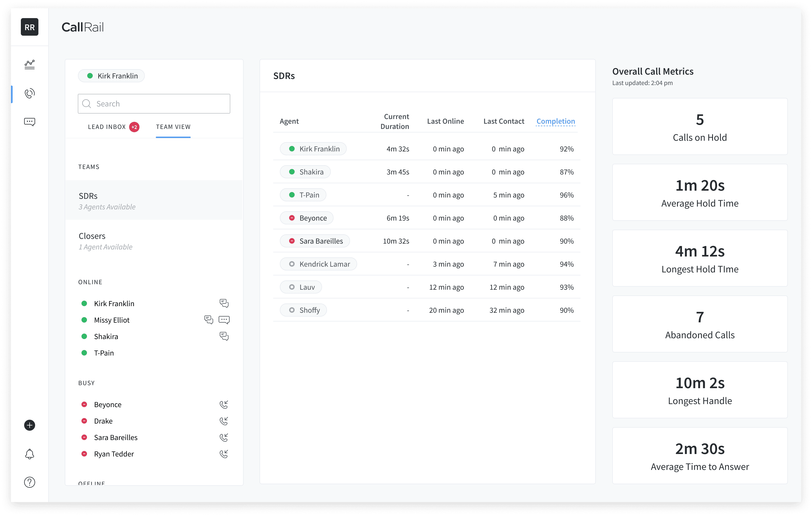Open Kirk Franklin status selector at top
Screen dimensions: 812x516
click(112, 76)
